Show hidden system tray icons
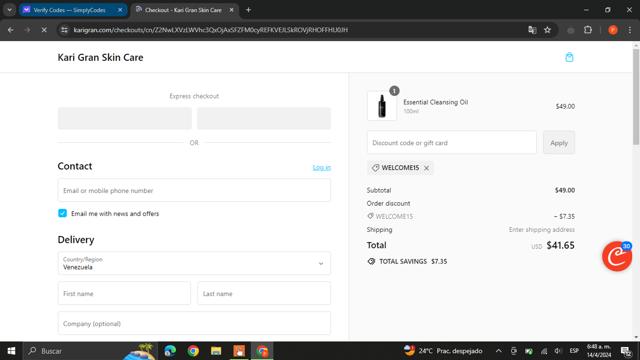 click(x=498, y=351)
